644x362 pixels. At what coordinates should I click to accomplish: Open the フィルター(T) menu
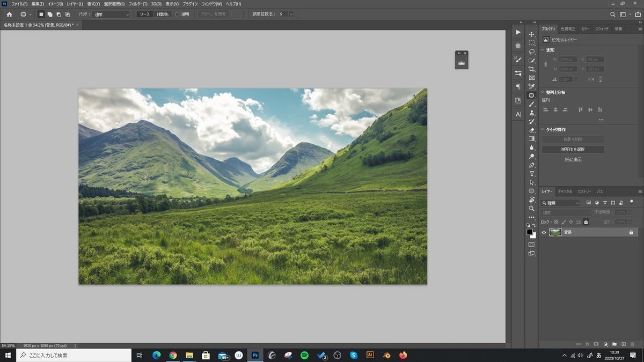tap(138, 4)
